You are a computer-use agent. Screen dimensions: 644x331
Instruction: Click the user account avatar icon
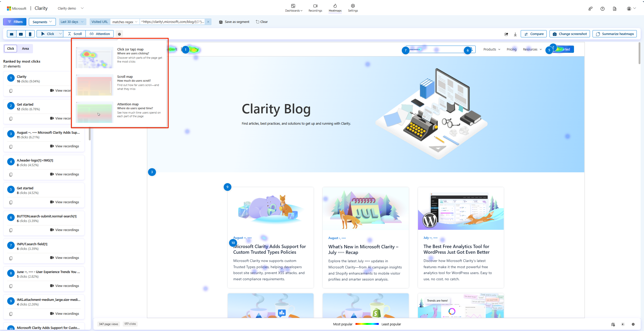tap(629, 9)
